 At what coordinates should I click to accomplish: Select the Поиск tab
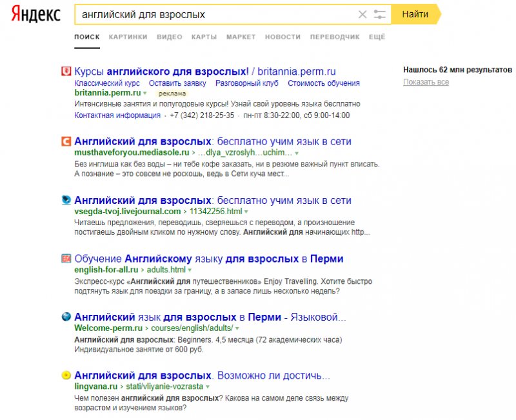coord(87,37)
